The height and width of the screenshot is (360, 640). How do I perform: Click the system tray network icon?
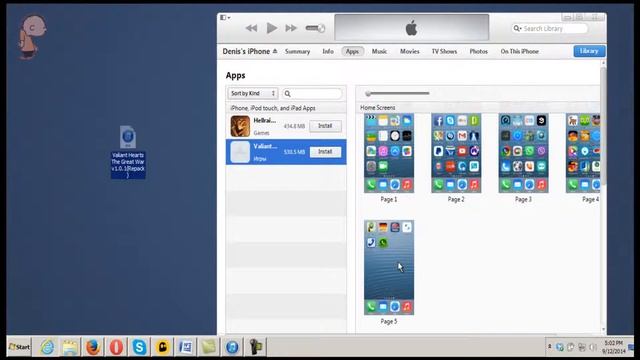coord(582,347)
